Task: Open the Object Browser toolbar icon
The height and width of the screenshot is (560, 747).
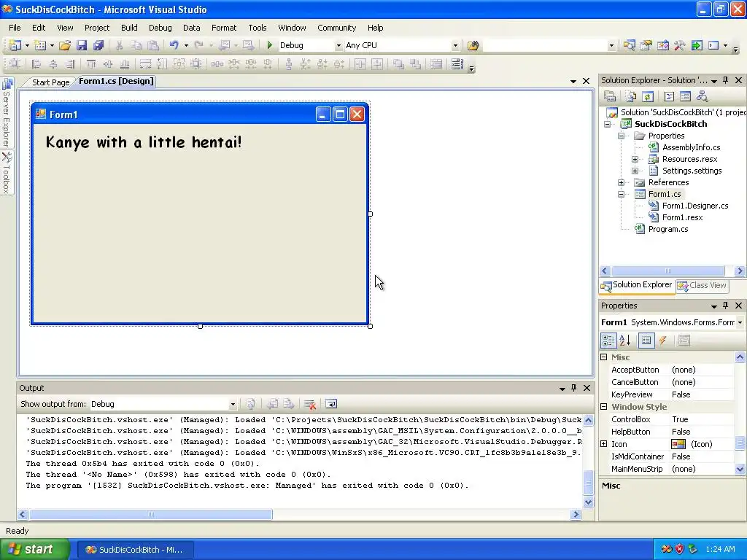Action: click(x=662, y=45)
